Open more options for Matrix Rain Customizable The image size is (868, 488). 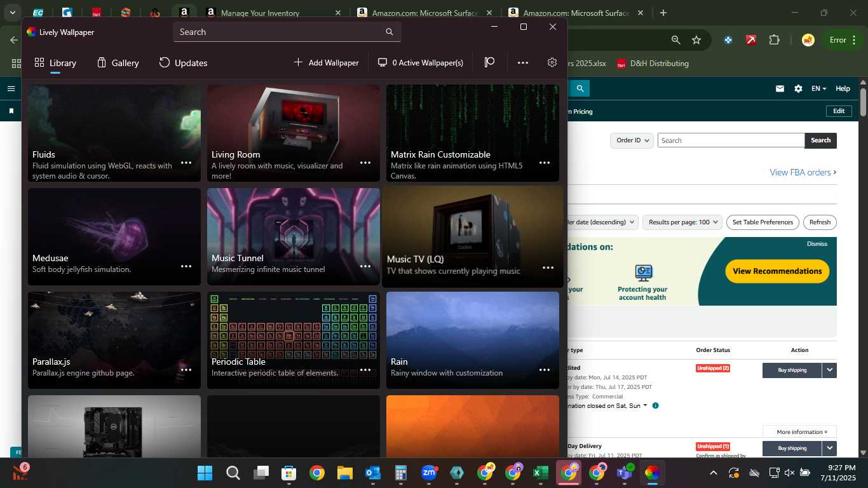[x=545, y=163]
